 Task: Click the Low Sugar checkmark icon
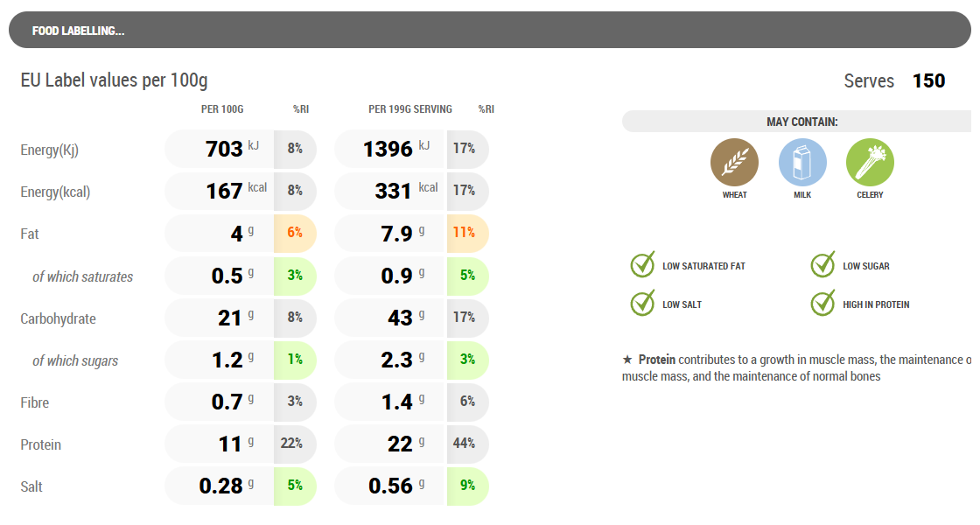[823, 264]
